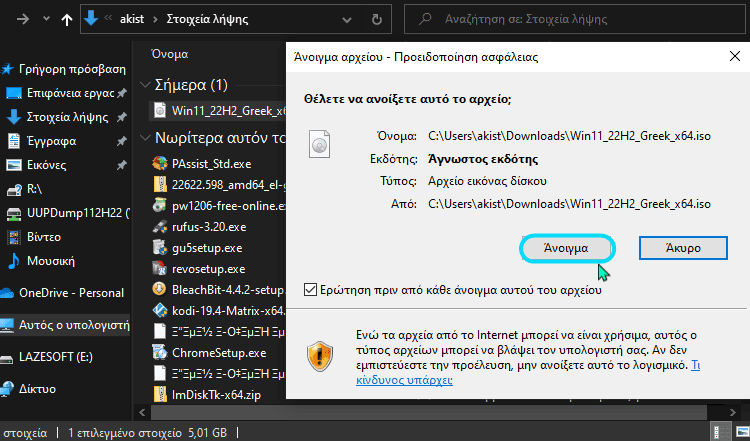Image resolution: width=750 pixels, height=441 pixels.
Task: Select the Win11_22H2_Greek_x64 ISO file
Action: point(218,110)
